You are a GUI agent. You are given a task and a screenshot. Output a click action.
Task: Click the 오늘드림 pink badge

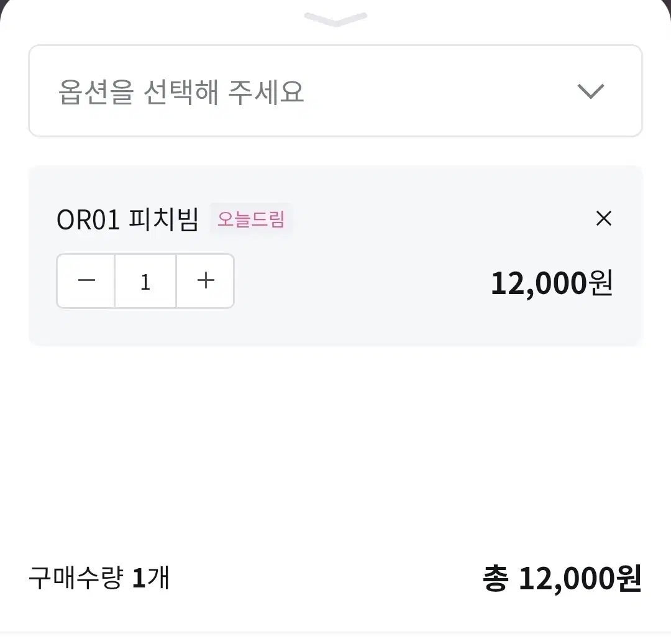pyautogui.click(x=251, y=219)
